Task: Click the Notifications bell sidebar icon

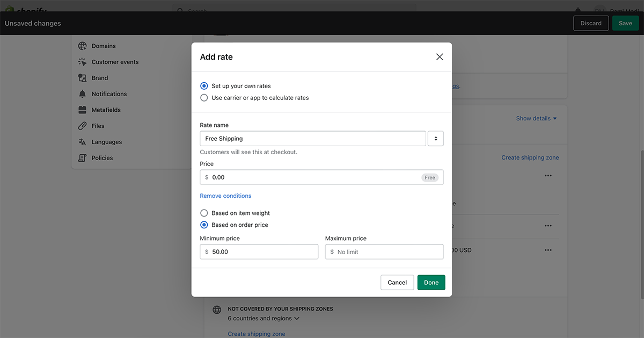Action: pos(83,94)
